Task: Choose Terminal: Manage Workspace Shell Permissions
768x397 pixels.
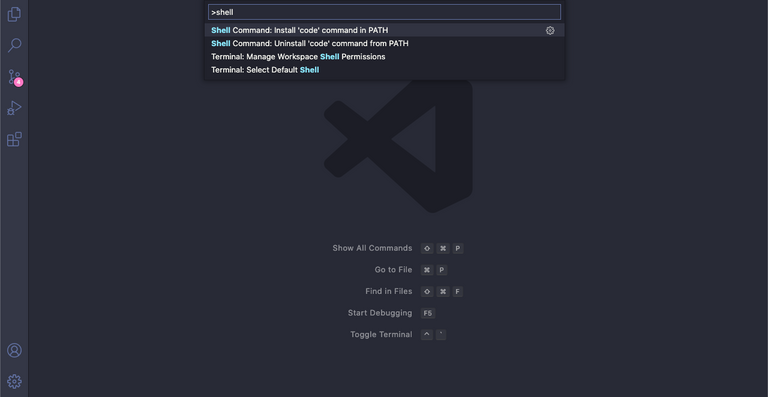Action: point(384,57)
